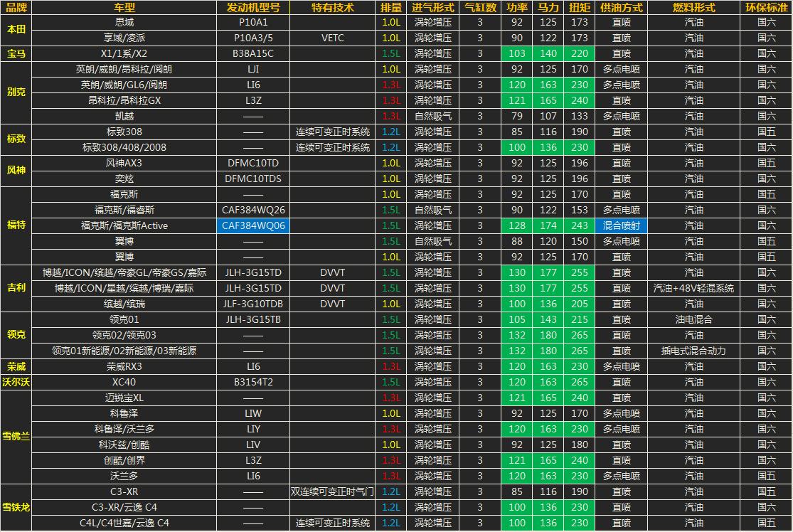Select the 享域/凌派 model cell

tap(124, 38)
